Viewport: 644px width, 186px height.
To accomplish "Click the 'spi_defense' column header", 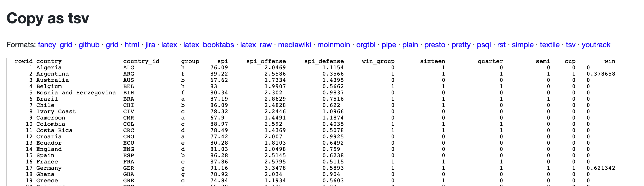I will pyautogui.click(x=324, y=61).
